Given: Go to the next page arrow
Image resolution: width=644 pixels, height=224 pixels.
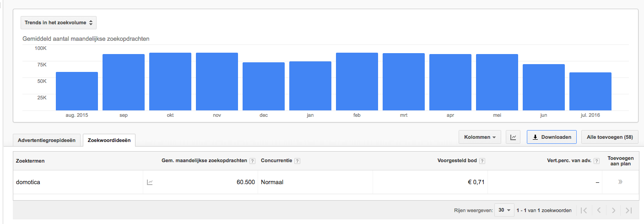Looking at the screenshot, I should (x=614, y=210).
